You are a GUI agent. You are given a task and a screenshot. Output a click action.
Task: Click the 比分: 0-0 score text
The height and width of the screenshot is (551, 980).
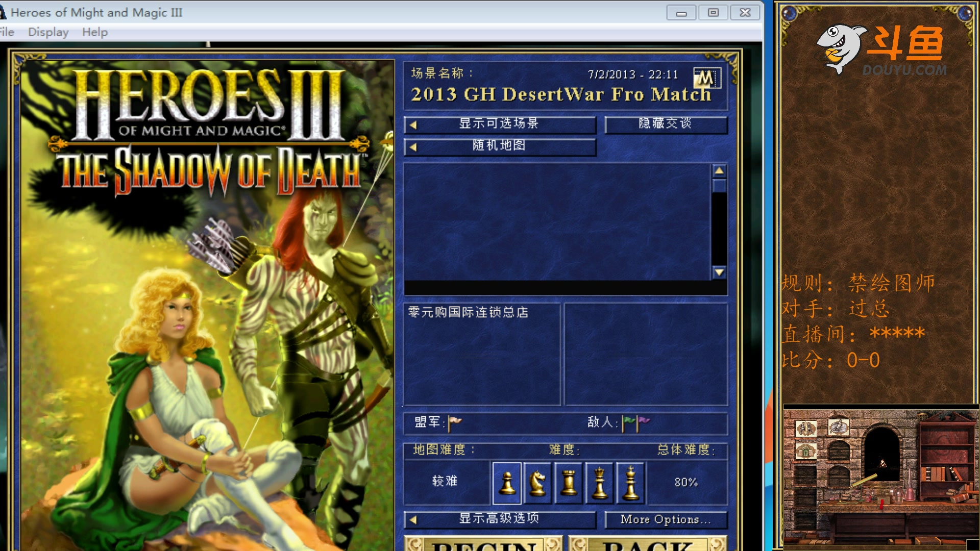click(830, 360)
